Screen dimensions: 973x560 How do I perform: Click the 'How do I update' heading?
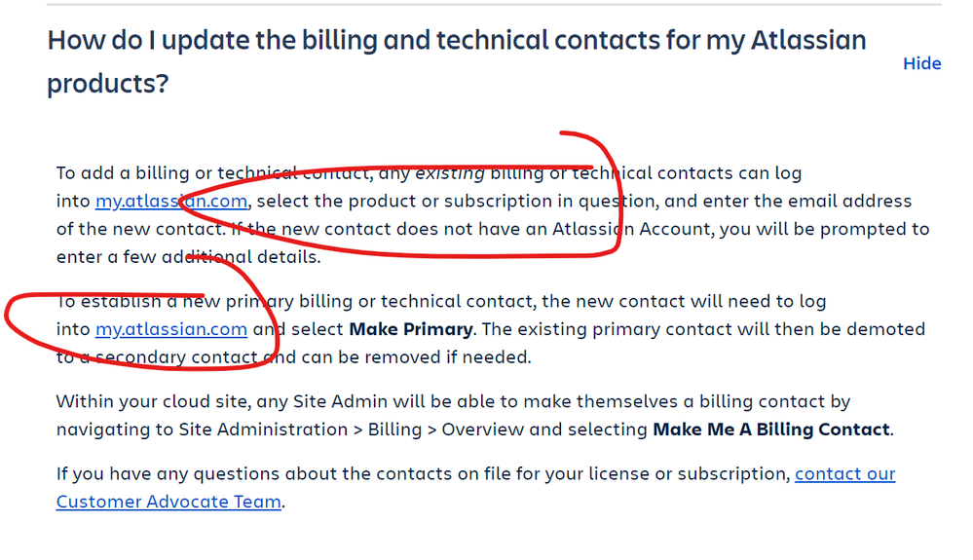[x=457, y=61]
